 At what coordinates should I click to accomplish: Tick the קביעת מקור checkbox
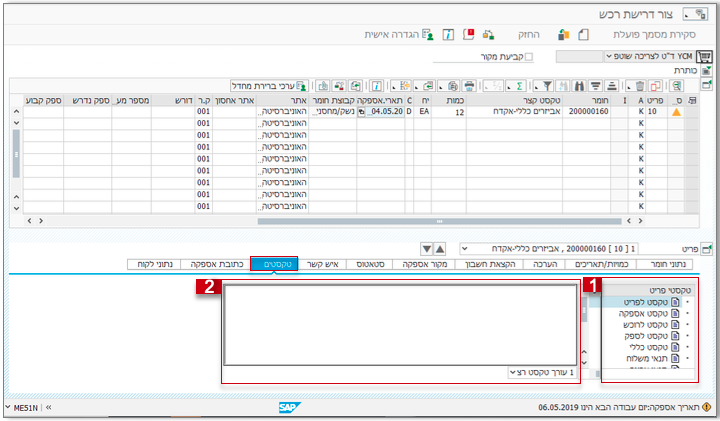click(529, 57)
